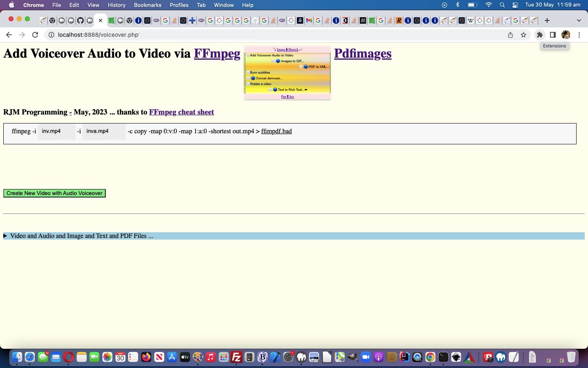Viewport: 588px width, 368px height.
Task: Open Chrome's three-dot menu
Action: [579, 35]
